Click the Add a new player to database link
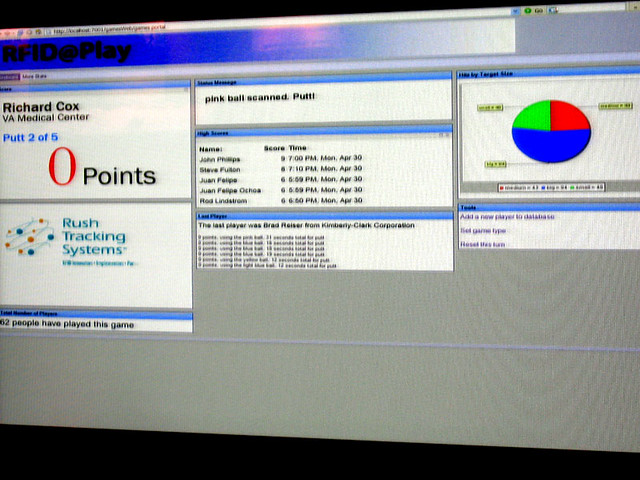This screenshot has width=640, height=480. click(x=507, y=216)
